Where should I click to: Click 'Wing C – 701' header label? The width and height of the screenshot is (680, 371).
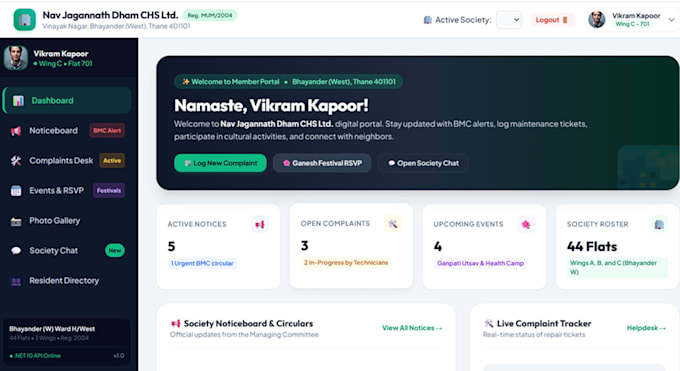tap(632, 24)
